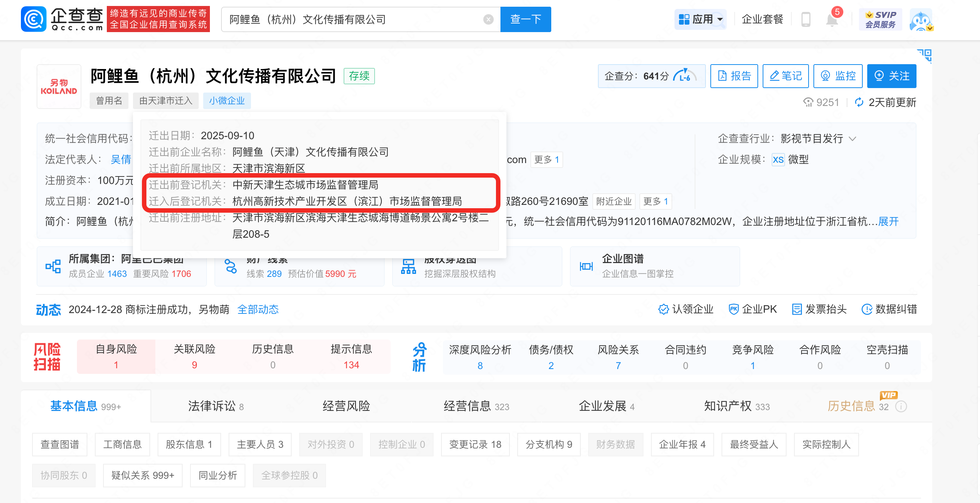Image resolution: width=980 pixels, height=503 pixels.
Task: Expand the 影视节目发行 industry chevron
Action: coord(853,139)
